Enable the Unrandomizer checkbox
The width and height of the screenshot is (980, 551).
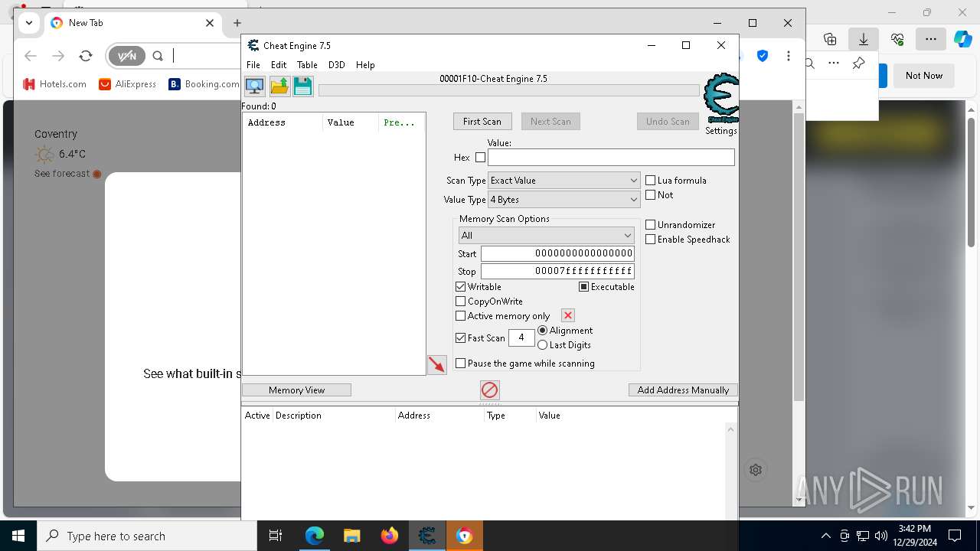click(651, 225)
